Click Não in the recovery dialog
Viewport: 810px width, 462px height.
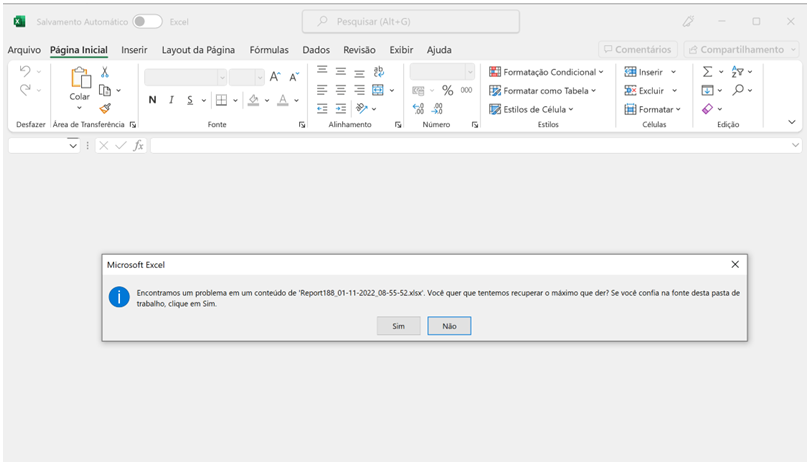tap(449, 326)
